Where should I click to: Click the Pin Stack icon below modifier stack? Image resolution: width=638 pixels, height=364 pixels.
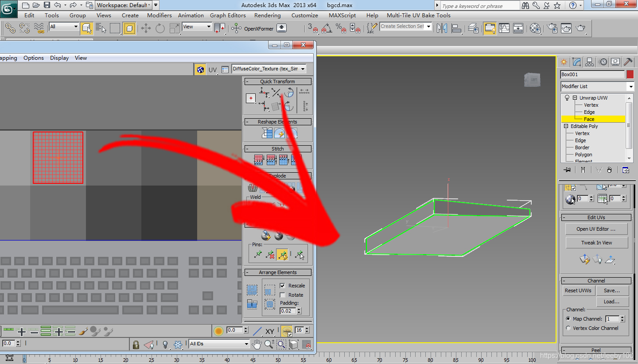[x=567, y=170]
